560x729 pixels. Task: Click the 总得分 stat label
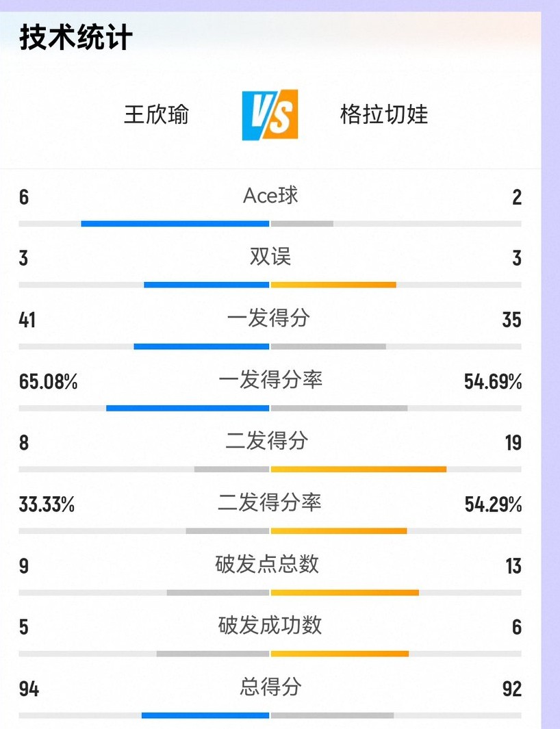coord(270,687)
